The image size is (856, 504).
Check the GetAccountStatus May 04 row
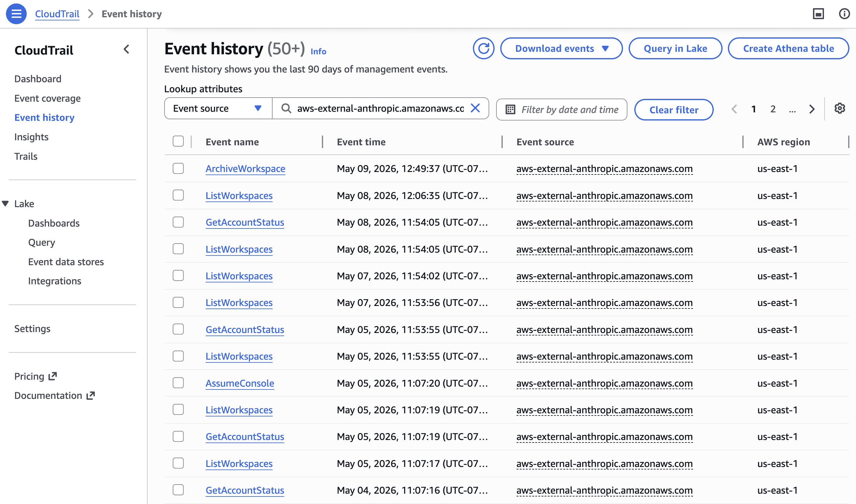pos(178,490)
